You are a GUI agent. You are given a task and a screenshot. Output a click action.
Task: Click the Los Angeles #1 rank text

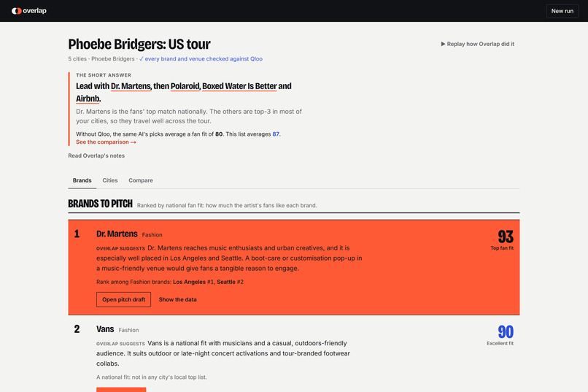193,282
